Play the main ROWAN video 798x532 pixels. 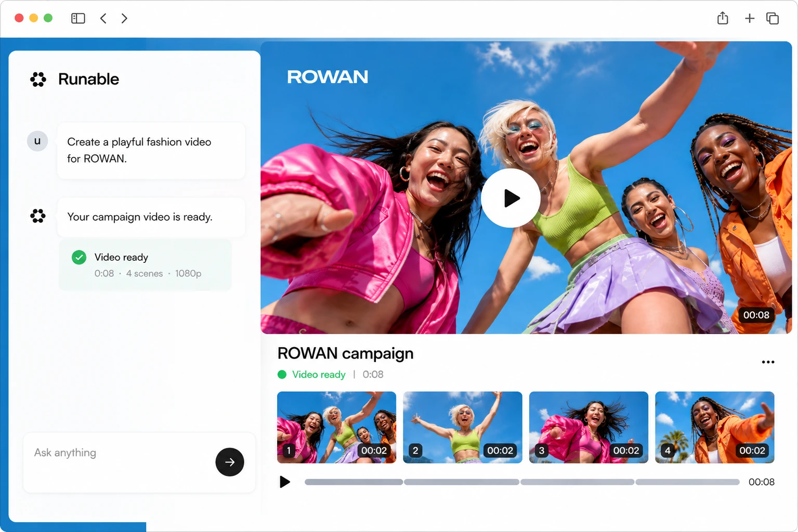click(x=511, y=198)
